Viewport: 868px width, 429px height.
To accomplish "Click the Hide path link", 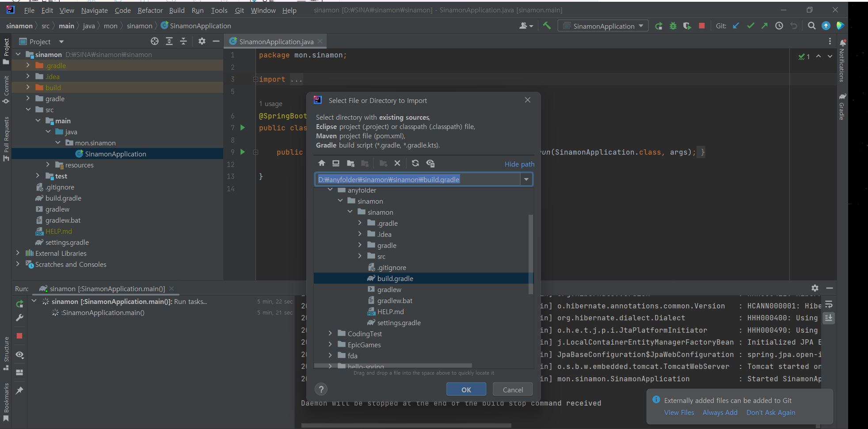I will pos(519,164).
